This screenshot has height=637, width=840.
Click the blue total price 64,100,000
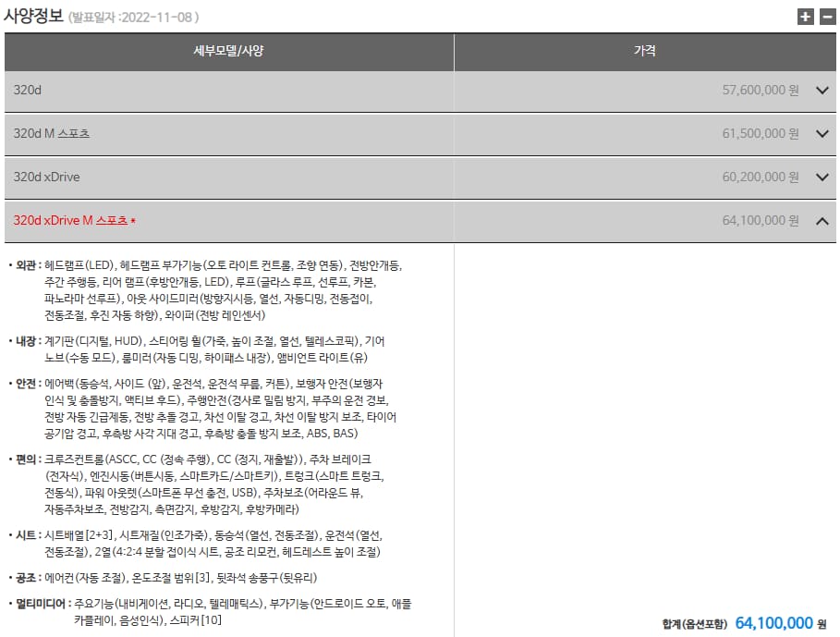tap(774, 623)
